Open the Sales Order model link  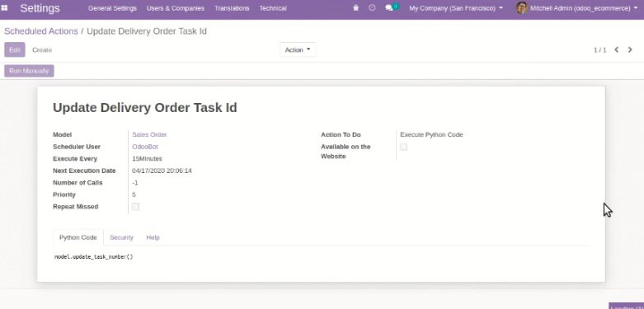(x=149, y=134)
